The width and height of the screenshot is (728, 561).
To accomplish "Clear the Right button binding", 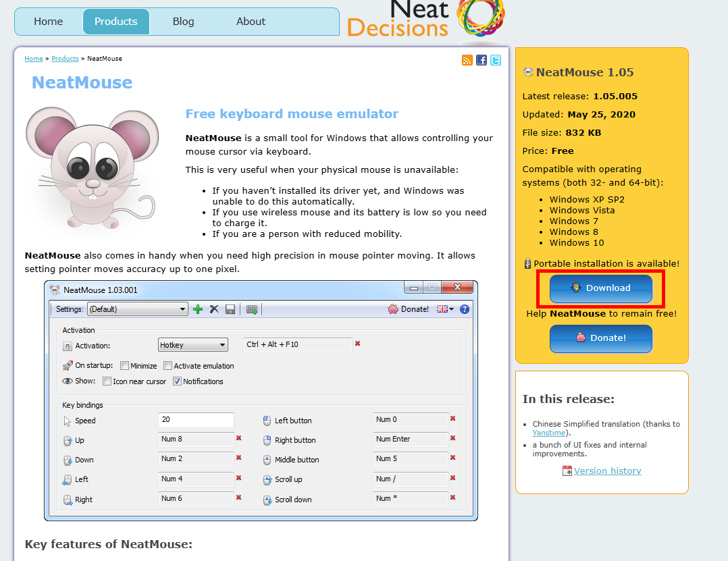I will [x=452, y=438].
